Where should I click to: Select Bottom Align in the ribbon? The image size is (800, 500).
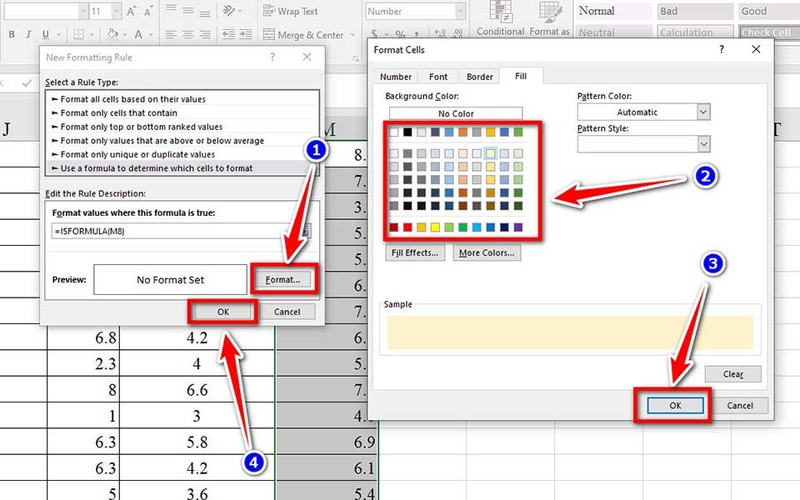205,11
